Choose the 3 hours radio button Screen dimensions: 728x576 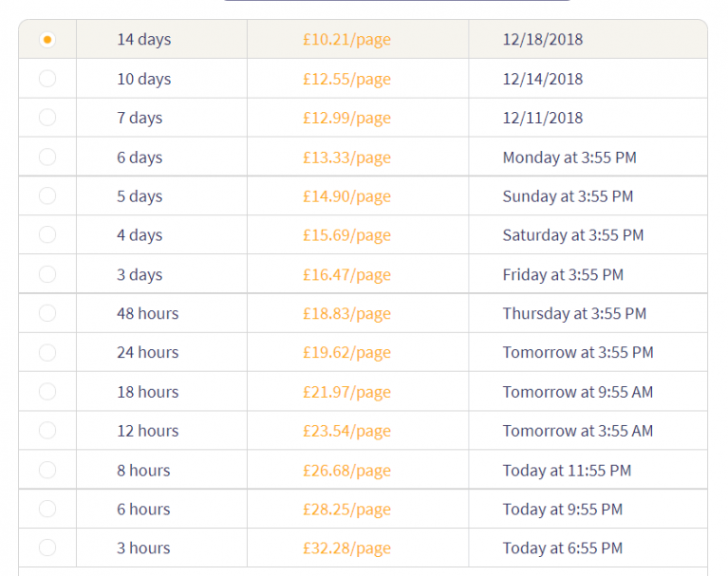(47, 548)
